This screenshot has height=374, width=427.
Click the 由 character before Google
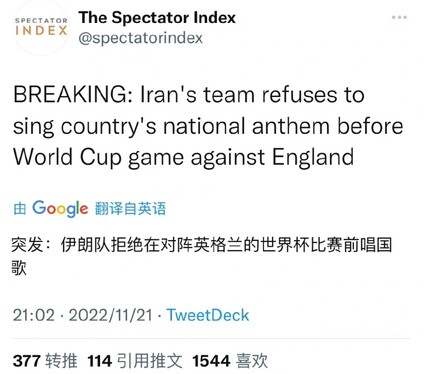pyautogui.click(x=20, y=209)
